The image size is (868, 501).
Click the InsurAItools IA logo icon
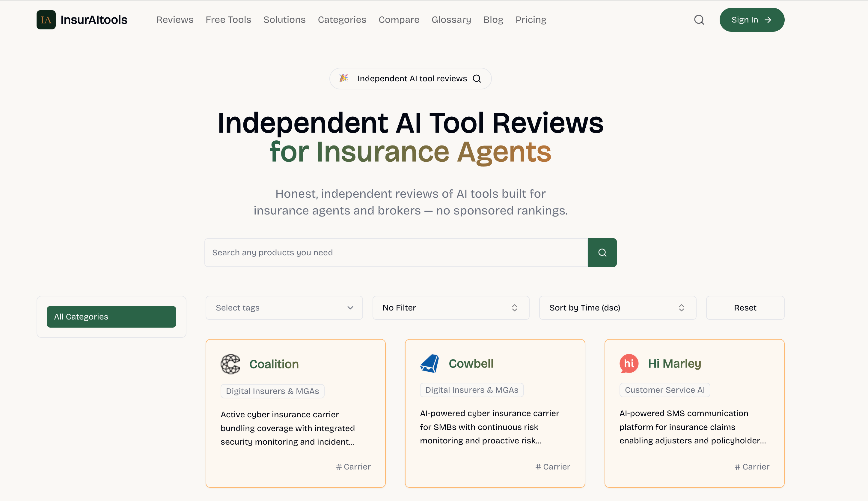point(46,19)
